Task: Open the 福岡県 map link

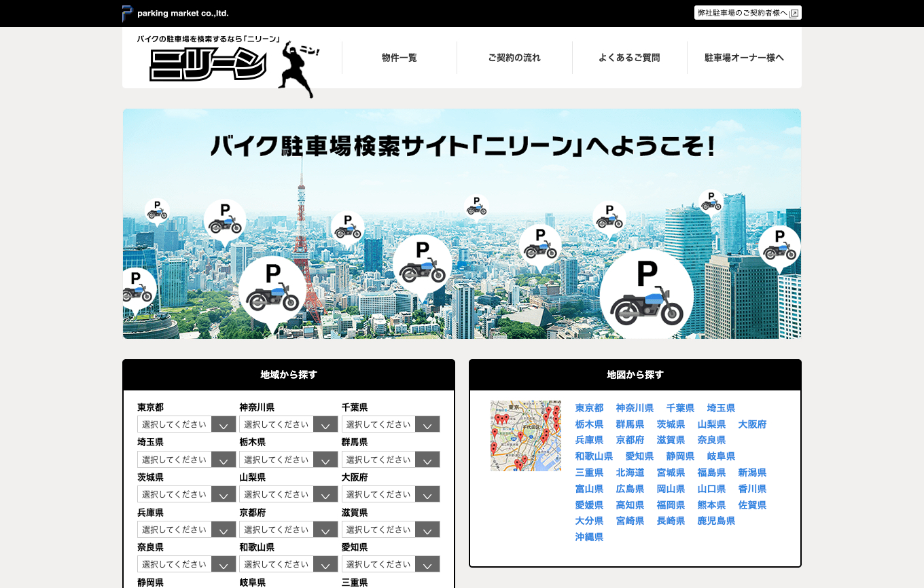Action: tap(671, 505)
